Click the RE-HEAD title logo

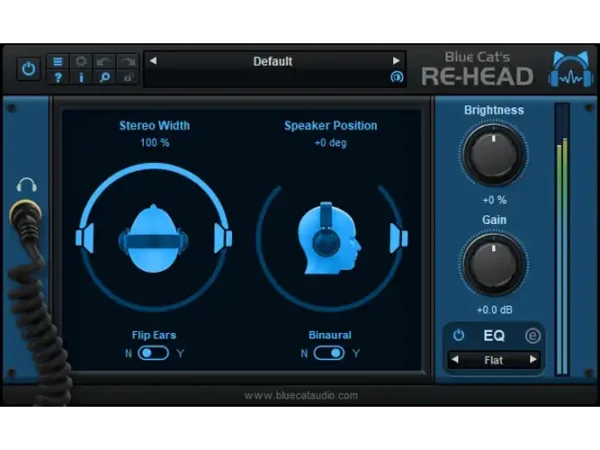(477, 76)
